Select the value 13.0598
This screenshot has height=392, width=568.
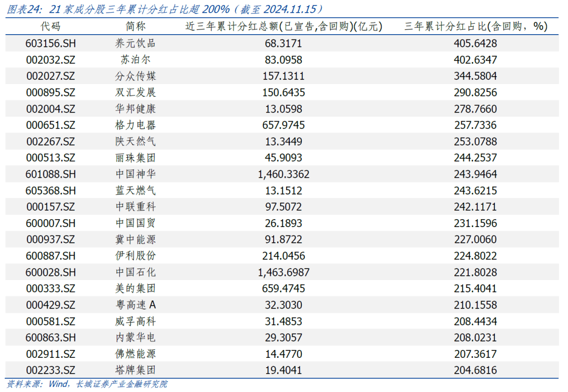(x=283, y=109)
